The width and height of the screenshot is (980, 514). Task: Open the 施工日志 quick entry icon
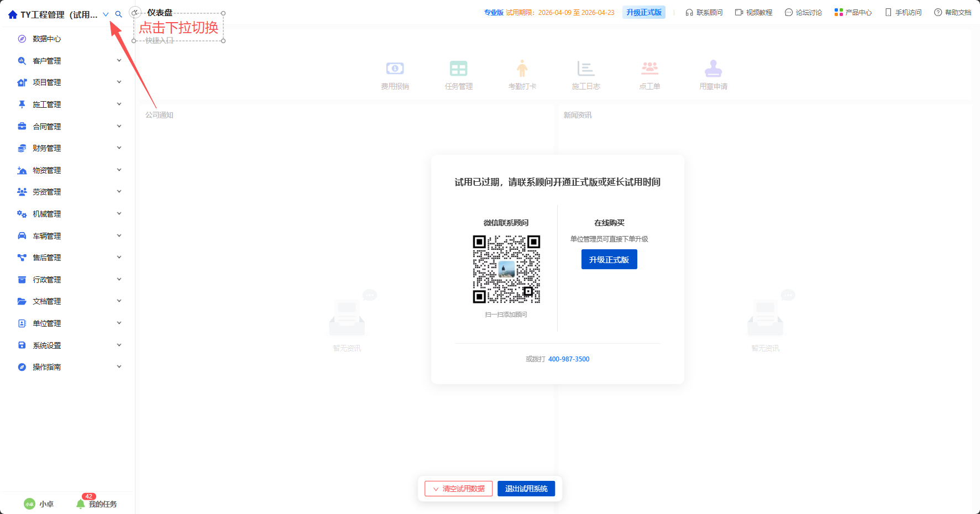click(586, 69)
